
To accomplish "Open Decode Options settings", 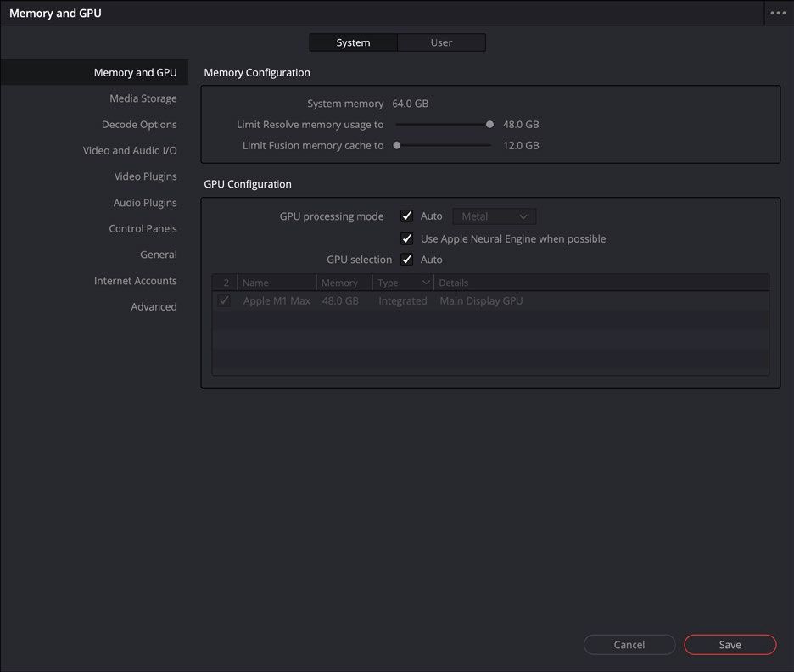I will (139, 124).
